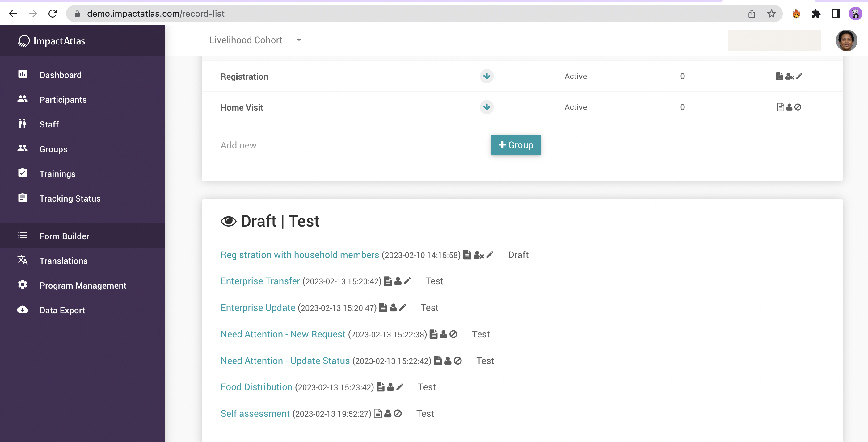This screenshot has height=442, width=868.
Task: Click the down arrow in Home Visit row
Action: (487, 107)
